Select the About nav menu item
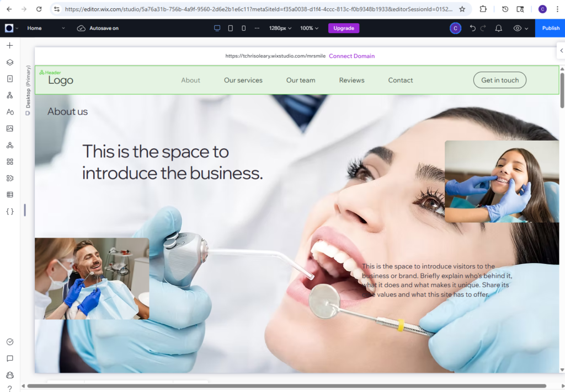565x392 pixels. click(x=190, y=80)
